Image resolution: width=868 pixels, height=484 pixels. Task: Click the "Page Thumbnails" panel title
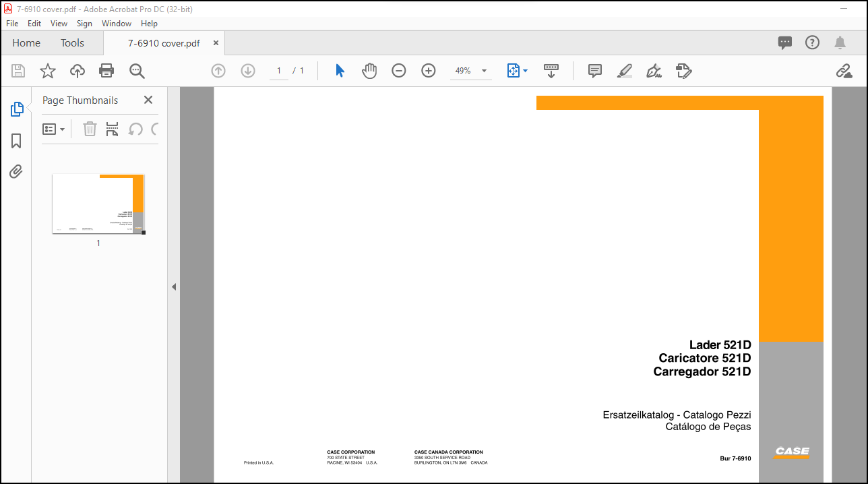(80, 100)
